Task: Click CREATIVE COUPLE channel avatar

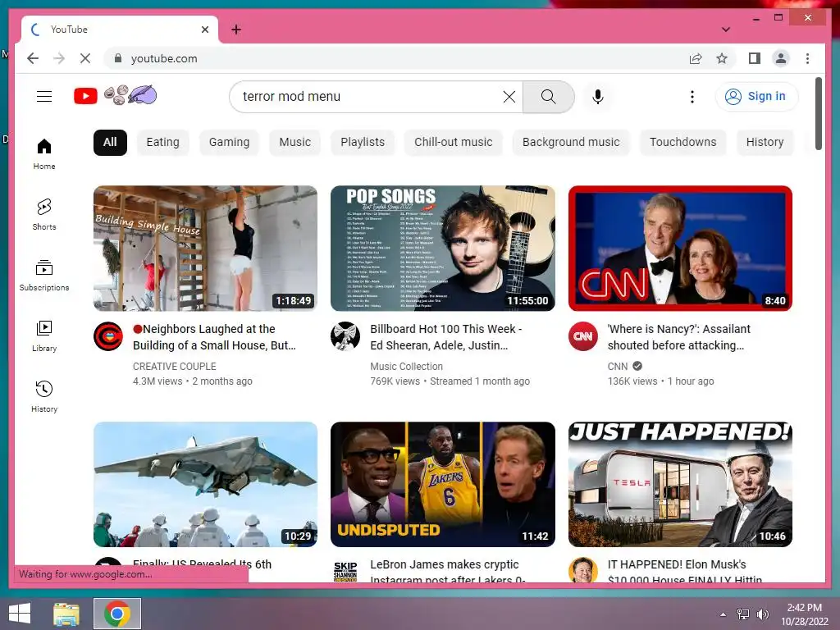Action: point(107,336)
